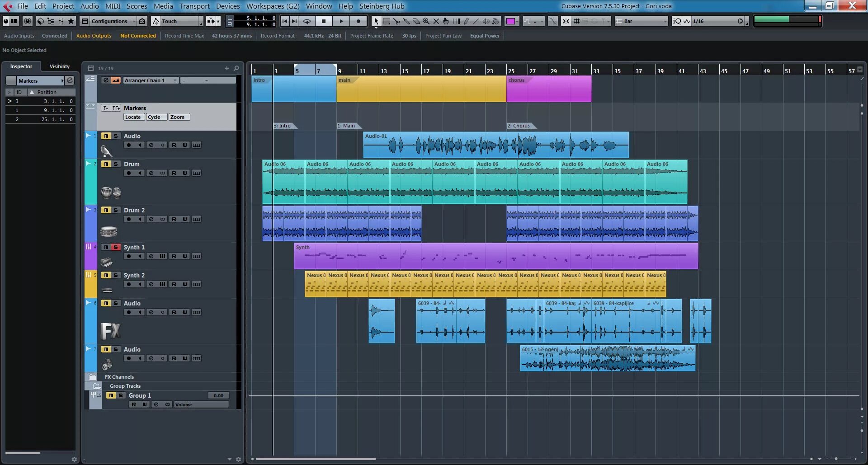868x465 pixels.
Task: Select the Zoom magnifier tool
Action: 426,21
